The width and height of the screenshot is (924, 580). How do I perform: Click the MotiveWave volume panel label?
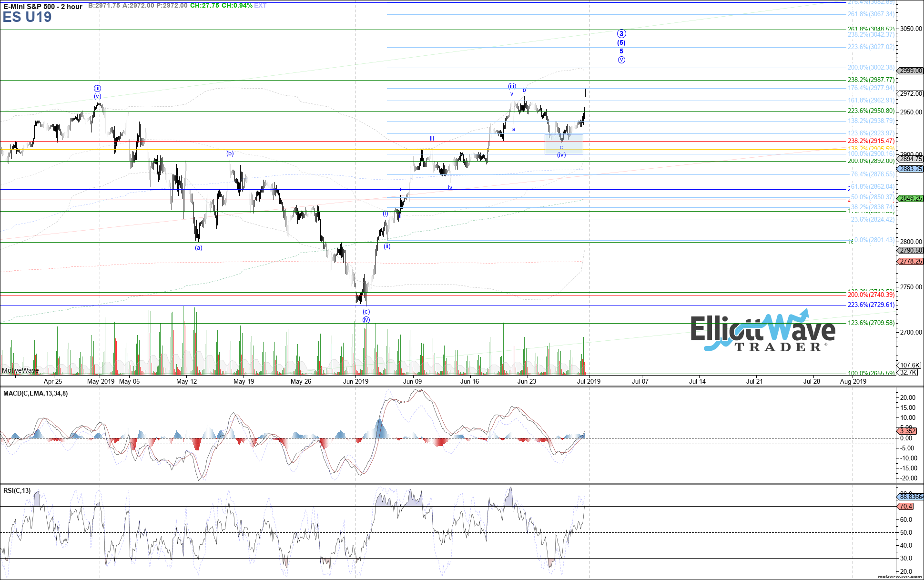(x=20, y=370)
